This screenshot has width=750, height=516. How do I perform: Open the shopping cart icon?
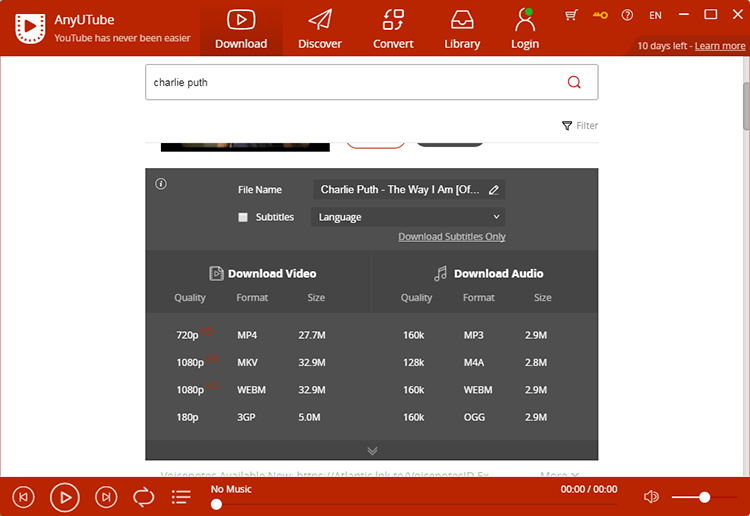(x=571, y=15)
